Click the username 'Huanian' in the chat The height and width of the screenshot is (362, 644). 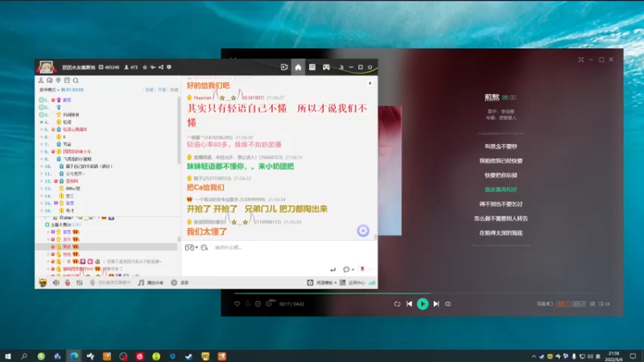pyautogui.click(x=202, y=97)
